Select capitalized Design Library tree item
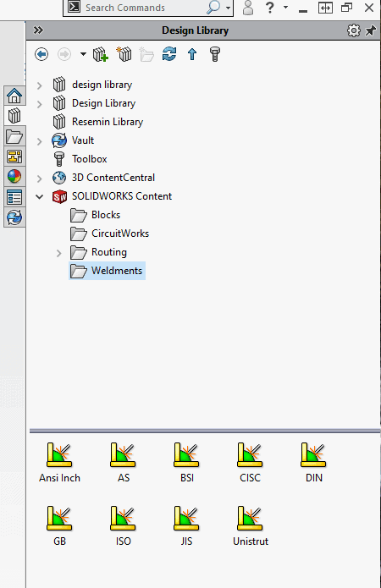 103,103
